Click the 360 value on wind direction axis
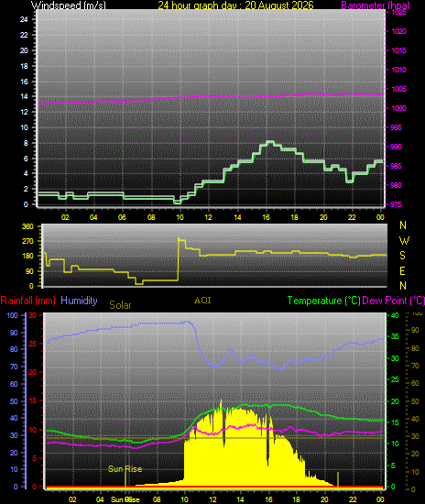Viewport: 425px width, 504px height. pyautogui.click(x=27, y=226)
